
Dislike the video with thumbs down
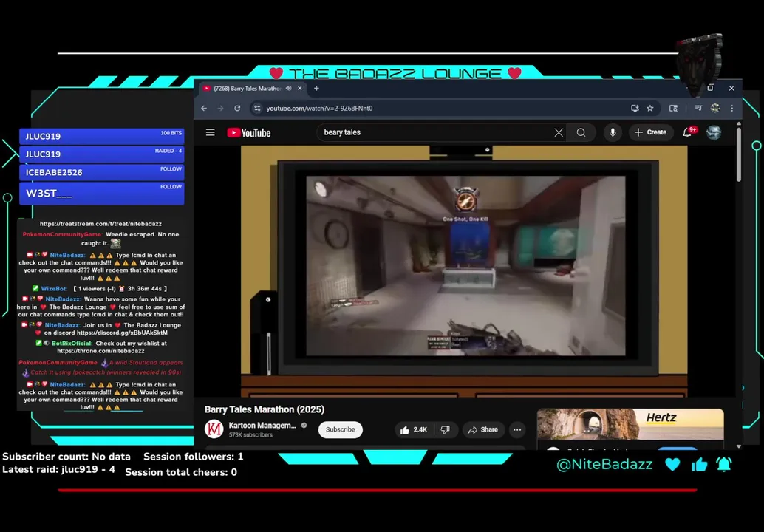[x=446, y=430]
